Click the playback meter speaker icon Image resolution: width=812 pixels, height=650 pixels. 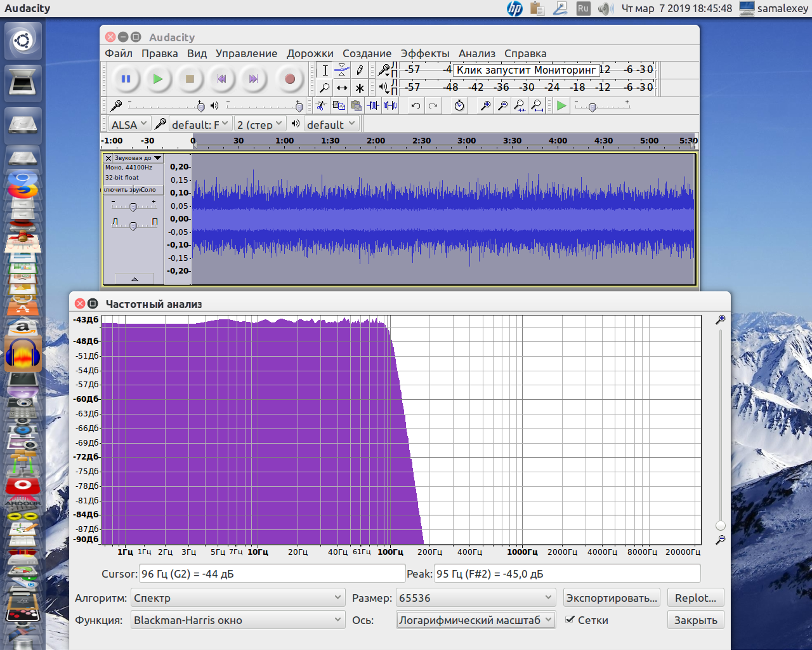(384, 87)
